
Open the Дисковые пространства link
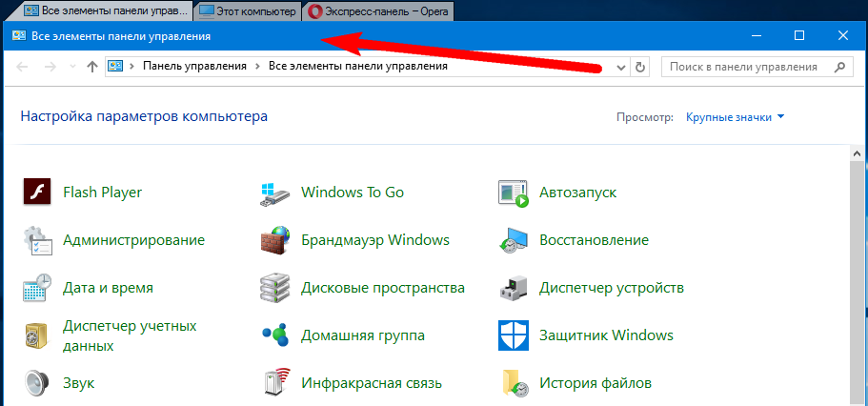pos(383,288)
